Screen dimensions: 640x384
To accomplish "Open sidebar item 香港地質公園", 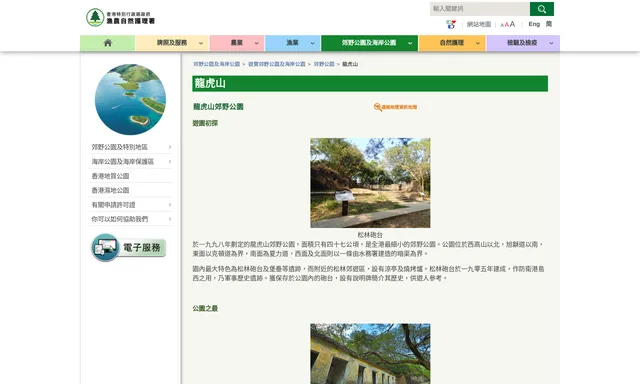I will 110,176.
